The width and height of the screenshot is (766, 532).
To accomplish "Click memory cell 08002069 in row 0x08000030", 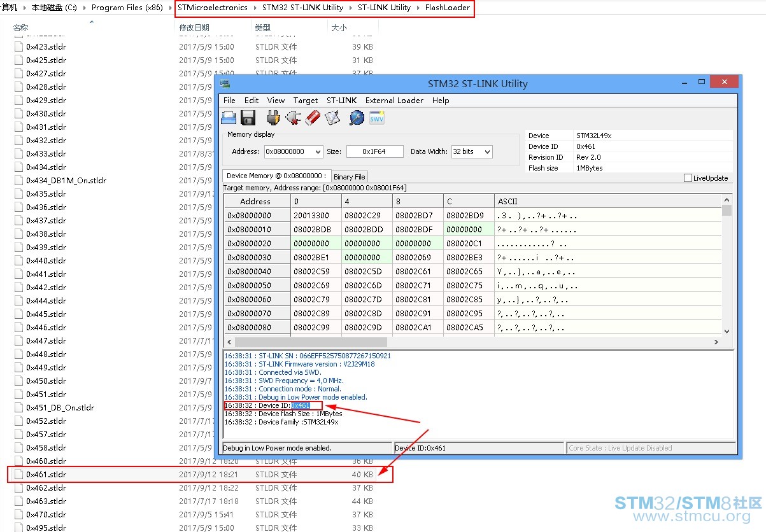I will click(418, 258).
